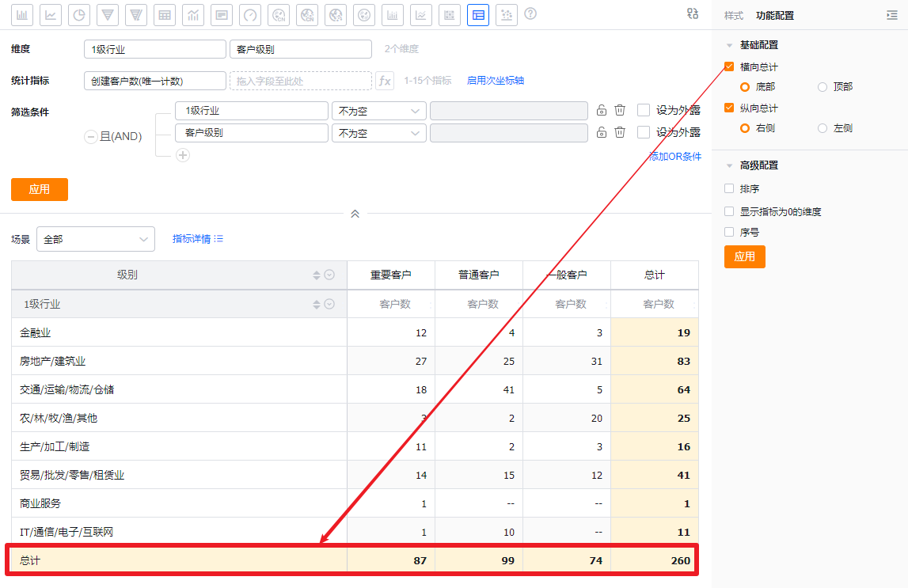The width and height of the screenshot is (908, 588).
Task: Uncheck the 横向总计 checkbox
Action: tap(729, 67)
